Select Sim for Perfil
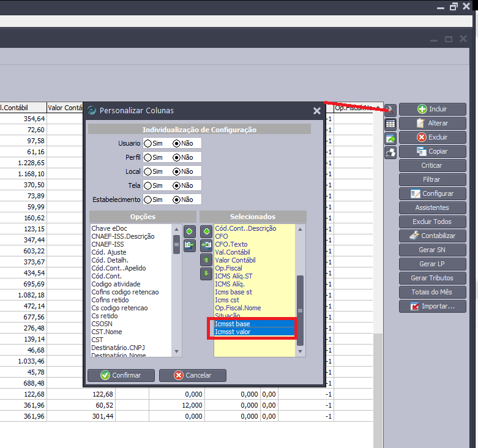The image size is (478, 448). pyautogui.click(x=154, y=157)
